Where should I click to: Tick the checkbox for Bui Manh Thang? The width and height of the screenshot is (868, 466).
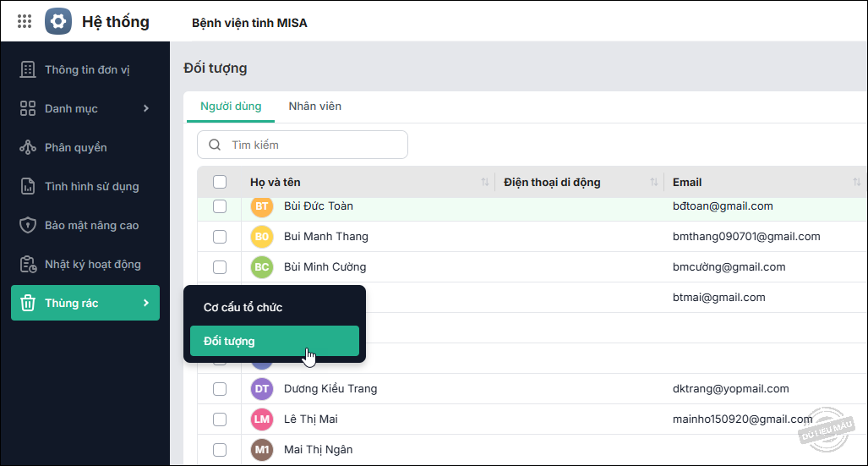pos(220,237)
